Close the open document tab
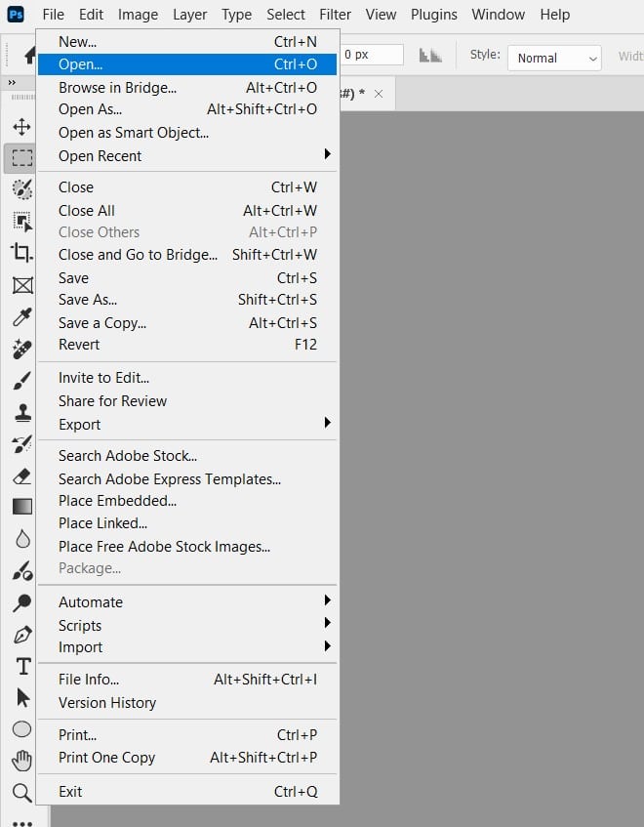The height and width of the screenshot is (827, 644). pos(379,94)
